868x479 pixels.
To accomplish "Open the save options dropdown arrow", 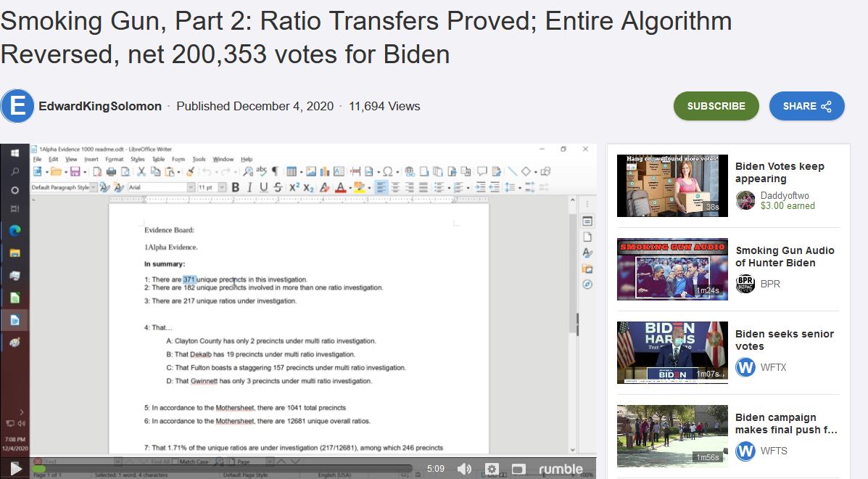I will pos(85,172).
